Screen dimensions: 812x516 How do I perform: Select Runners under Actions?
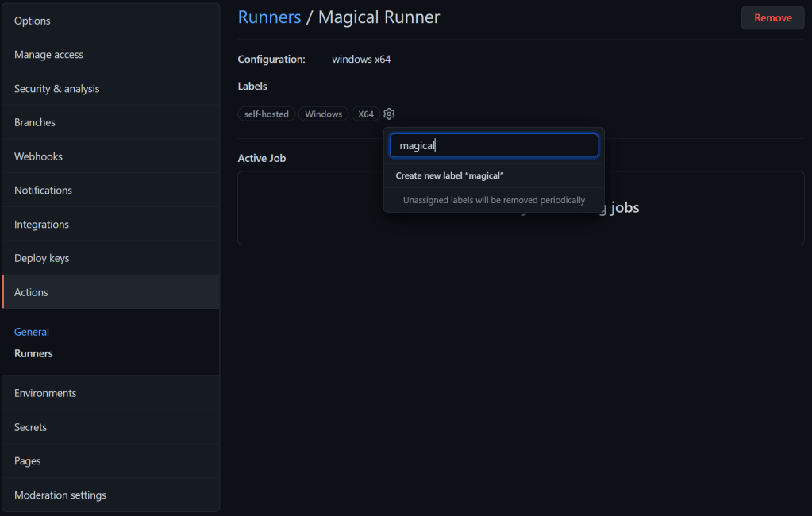coord(33,353)
